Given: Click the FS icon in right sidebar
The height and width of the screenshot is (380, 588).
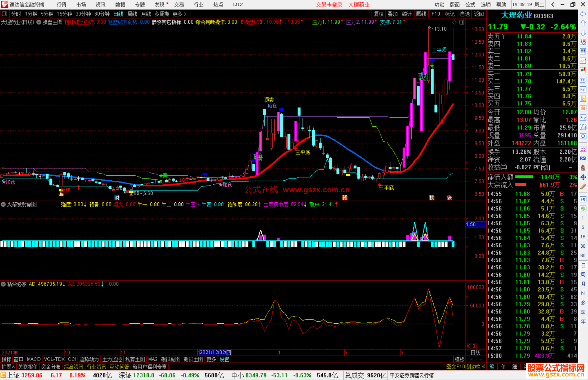Looking at the screenshot, I should click(583, 199).
